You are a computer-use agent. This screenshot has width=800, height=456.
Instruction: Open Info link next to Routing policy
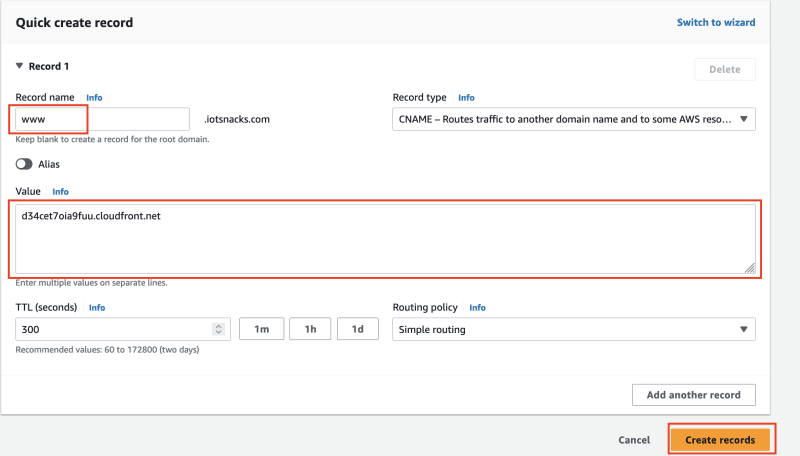coord(477,308)
